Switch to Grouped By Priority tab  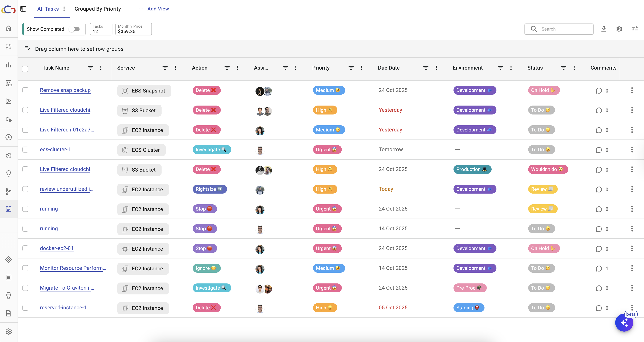[x=97, y=9]
